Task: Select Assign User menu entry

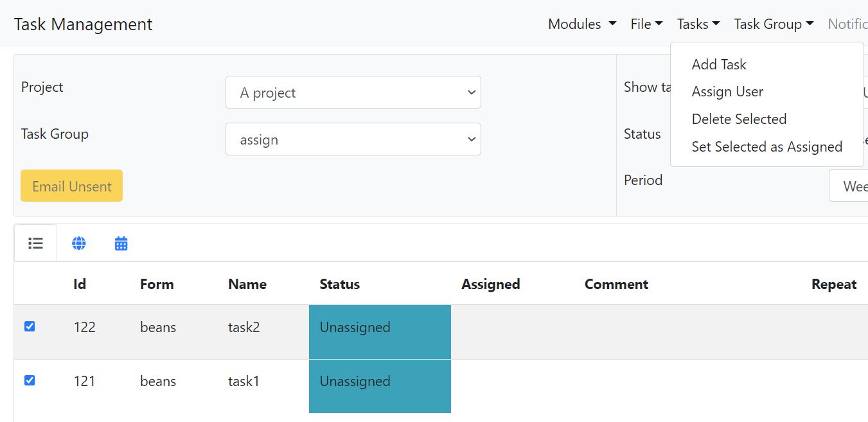Action: tap(727, 92)
